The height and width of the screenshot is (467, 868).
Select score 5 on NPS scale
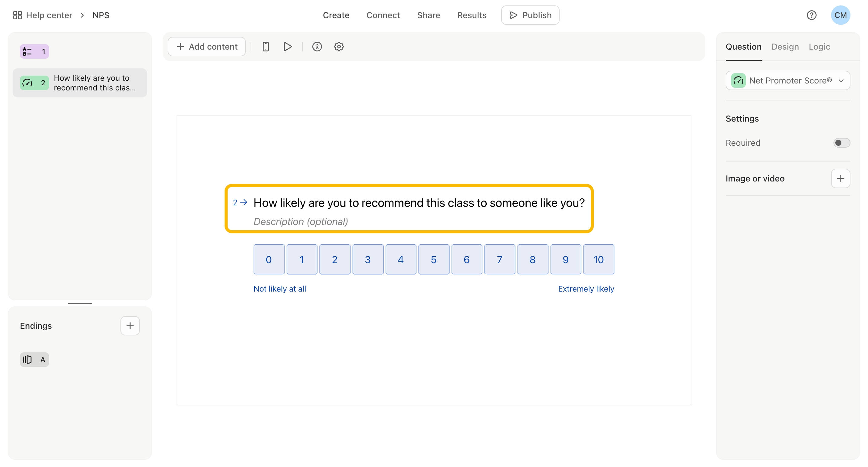click(434, 259)
